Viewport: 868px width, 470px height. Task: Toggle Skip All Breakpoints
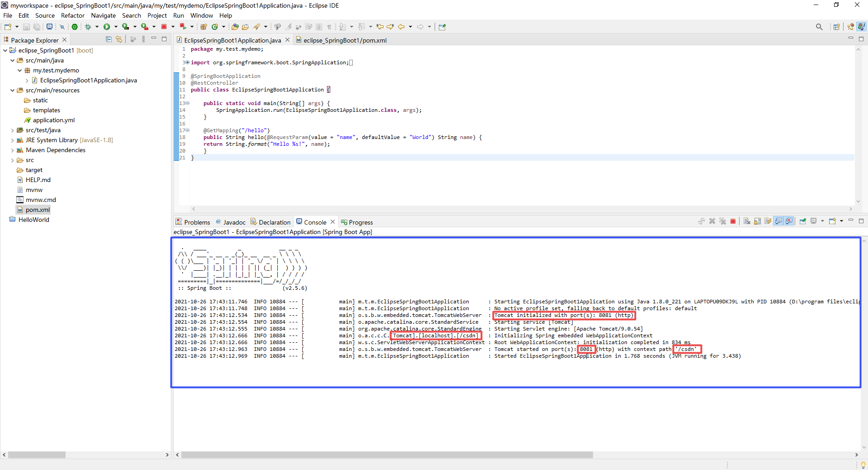[x=62, y=27]
